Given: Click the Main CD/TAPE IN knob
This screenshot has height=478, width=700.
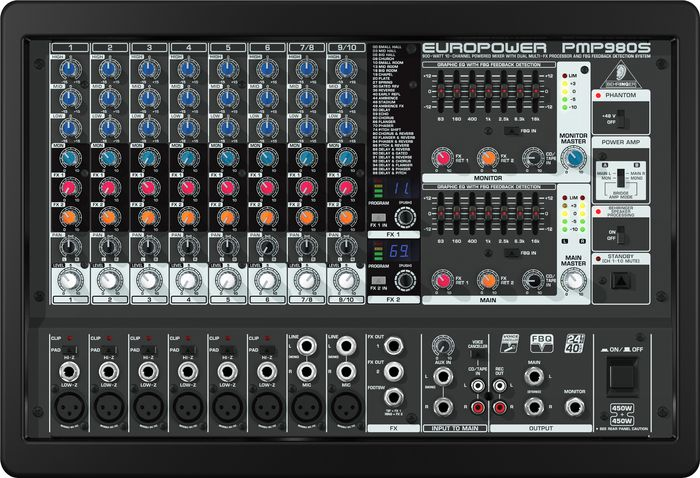Looking at the screenshot, I should [533, 280].
